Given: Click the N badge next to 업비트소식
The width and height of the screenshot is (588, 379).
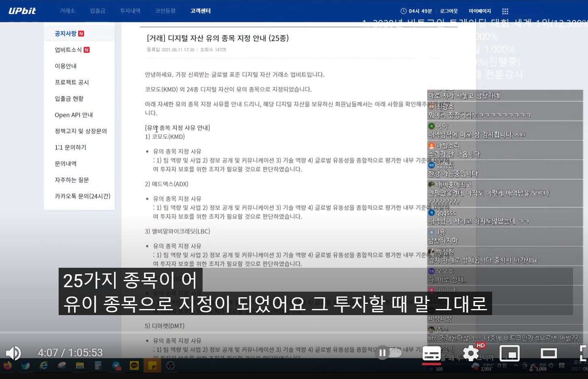Looking at the screenshot, I should tap(87, 50).
